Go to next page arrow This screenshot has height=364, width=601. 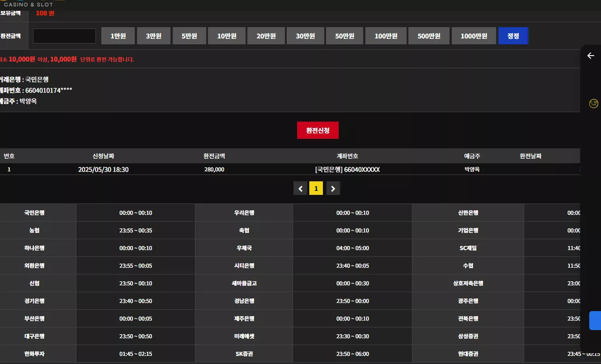tap(333, 189)
